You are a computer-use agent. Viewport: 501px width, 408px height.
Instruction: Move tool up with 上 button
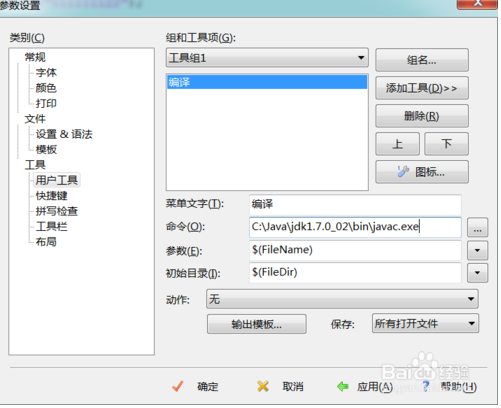tap(397, 144)
